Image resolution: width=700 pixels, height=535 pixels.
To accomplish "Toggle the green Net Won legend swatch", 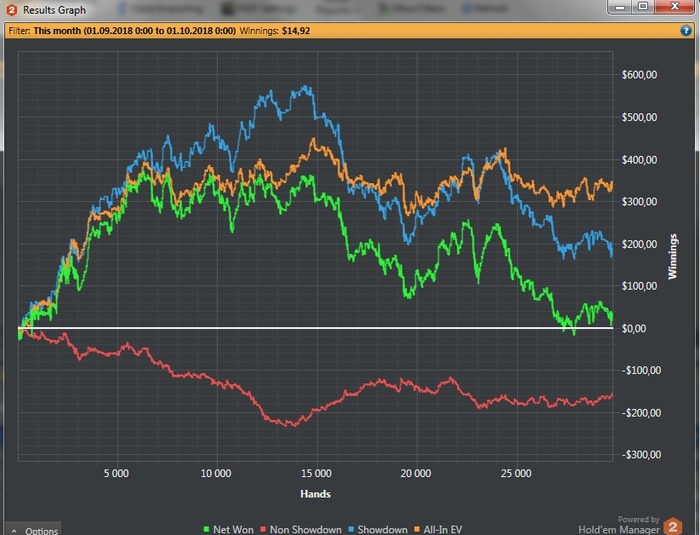I will [x=206, y=530].
